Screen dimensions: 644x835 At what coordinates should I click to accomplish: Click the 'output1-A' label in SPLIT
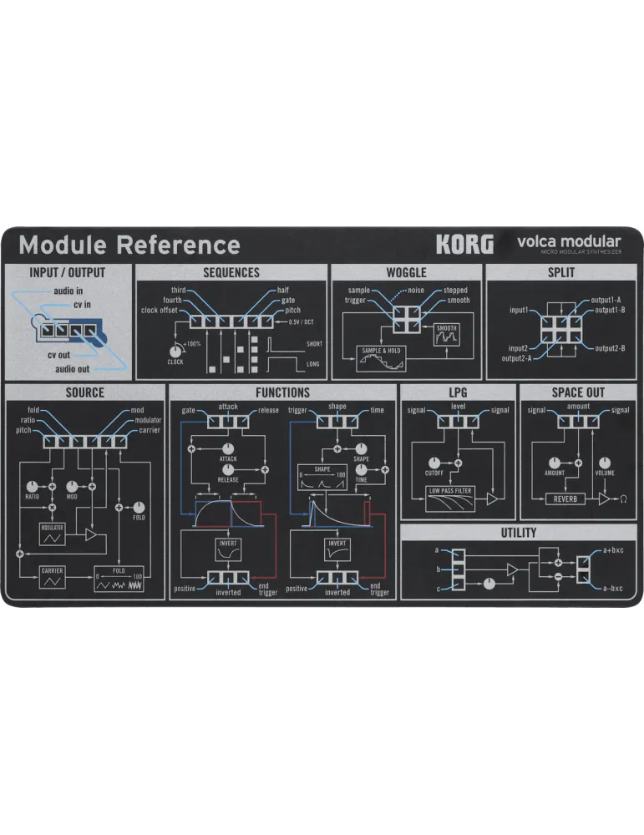click(x=606, y=300)
